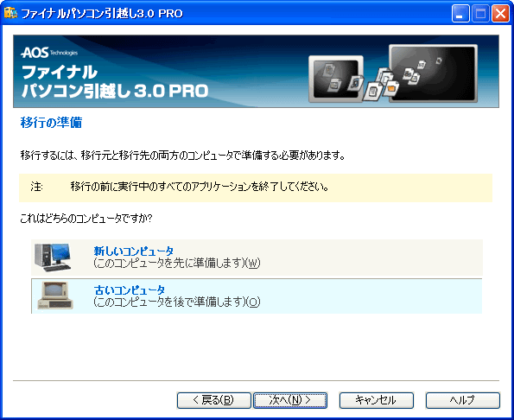Select the 新しいコンピュータ option
This screenshot has width=514, height=420.
pos(257,258)
